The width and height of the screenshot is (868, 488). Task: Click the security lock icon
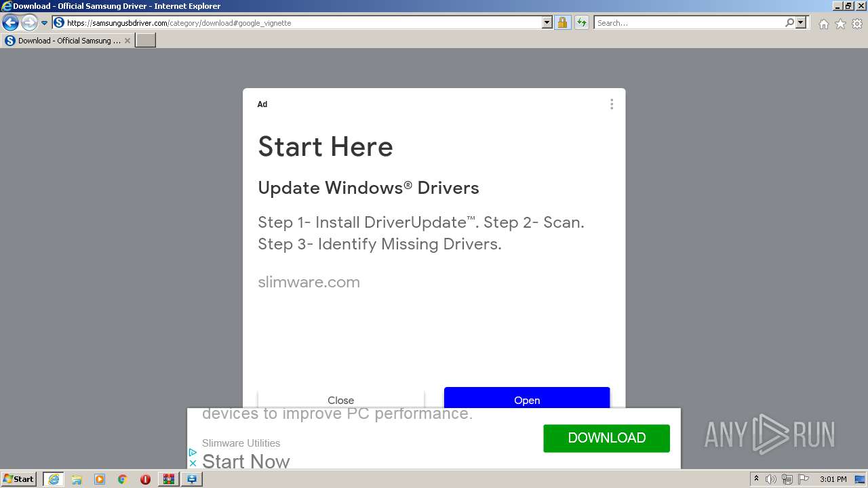pyautogui.click(x=562, y=22)
